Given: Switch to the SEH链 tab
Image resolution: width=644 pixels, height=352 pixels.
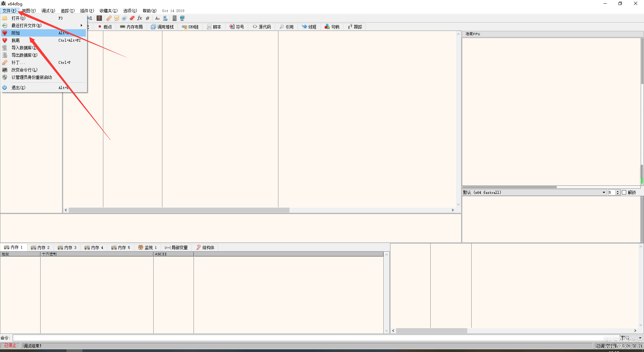Looking at the screenshot, I should coord(190,27).
